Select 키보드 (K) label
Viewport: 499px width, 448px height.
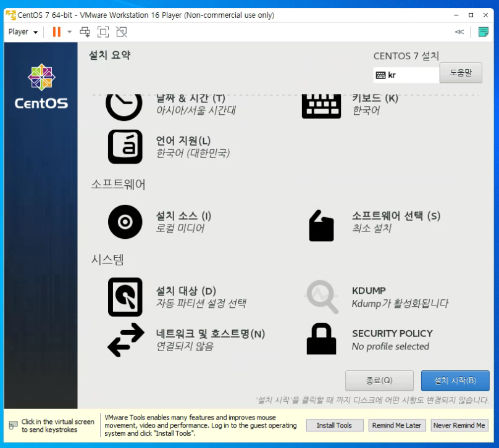pos(375,98)
